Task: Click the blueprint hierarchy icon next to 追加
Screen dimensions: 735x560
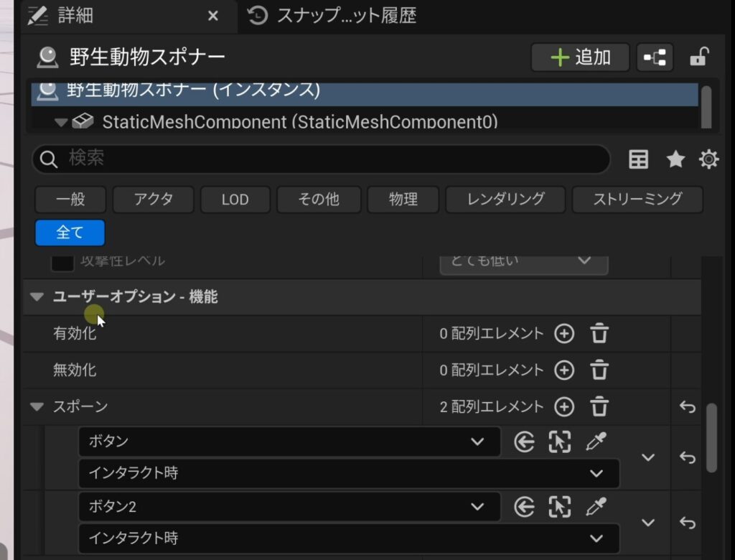Action: (x=654, y=57)
